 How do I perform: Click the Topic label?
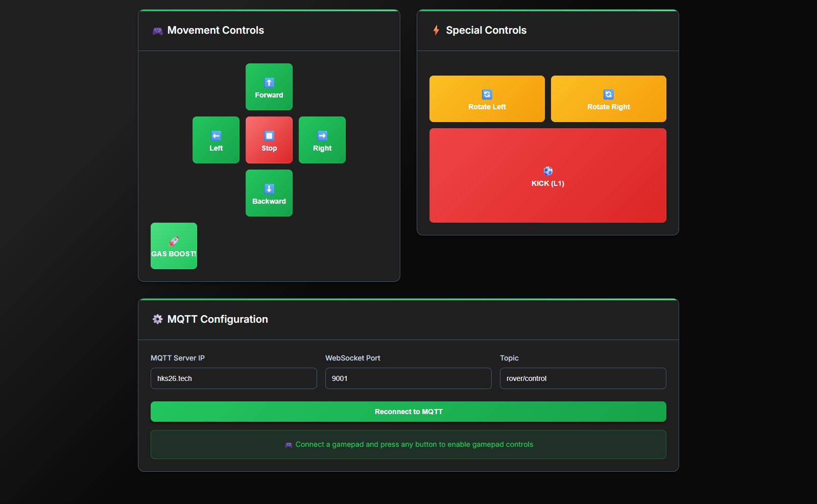(x=509, y=358)
